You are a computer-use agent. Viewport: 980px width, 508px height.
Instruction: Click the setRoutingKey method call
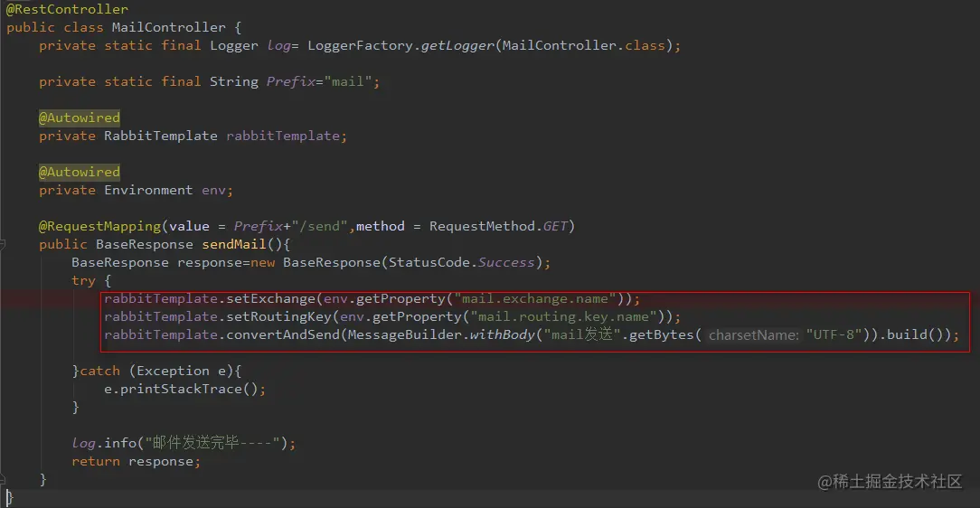[x=278, y=316]
